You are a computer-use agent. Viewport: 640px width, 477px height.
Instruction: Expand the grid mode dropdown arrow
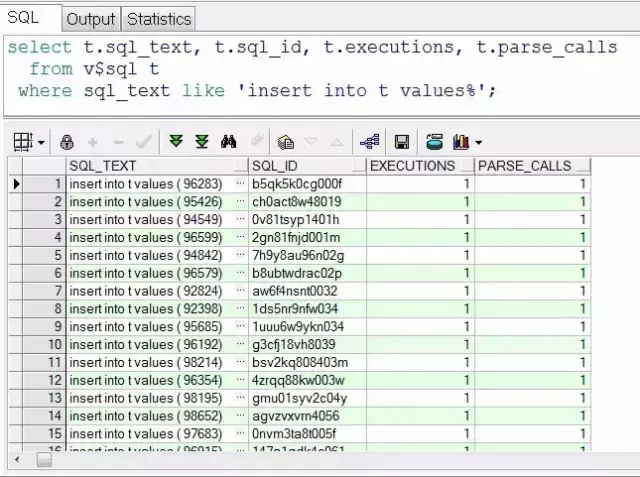tap(41, 143)
